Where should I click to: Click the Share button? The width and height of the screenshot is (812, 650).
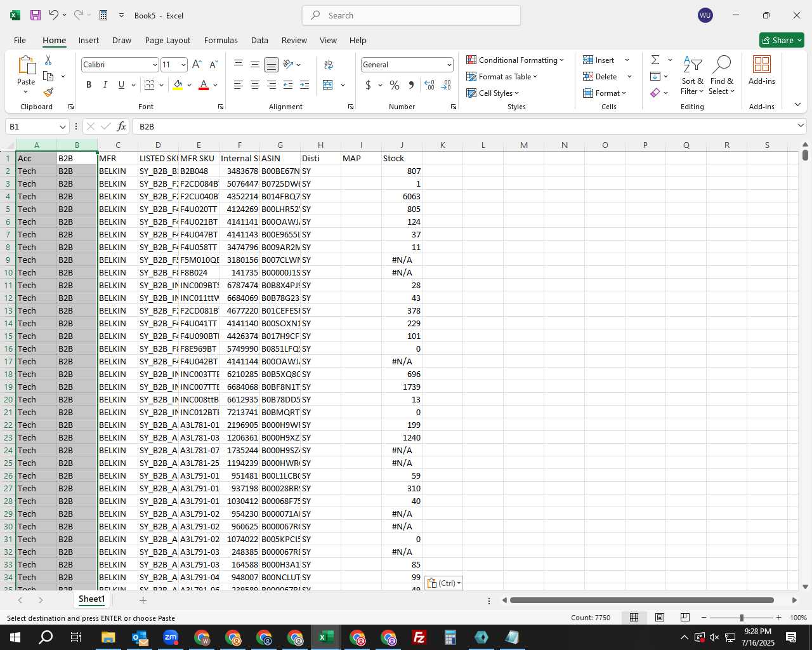point(782,40)
